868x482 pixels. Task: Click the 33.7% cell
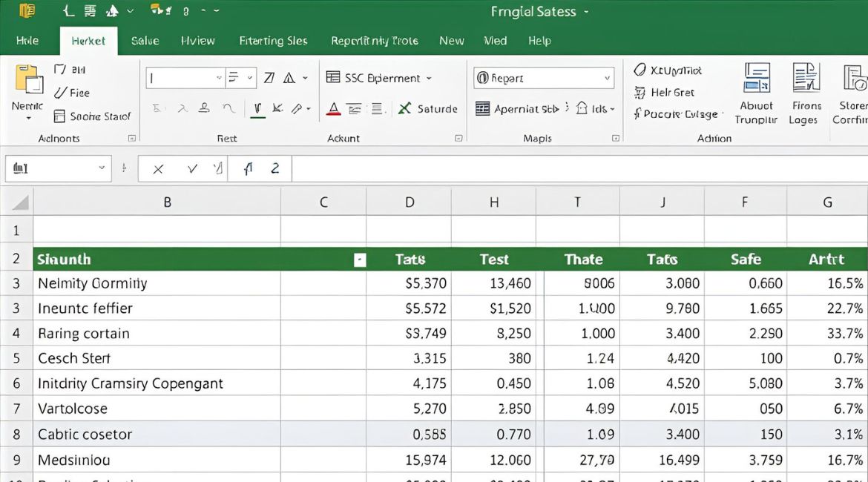click(827, 334)
